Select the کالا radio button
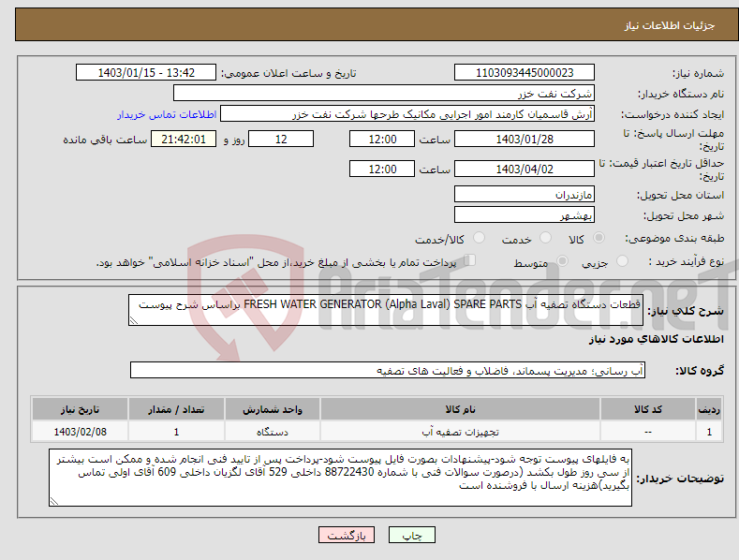739x560 pixels. (x=599, y=238)
